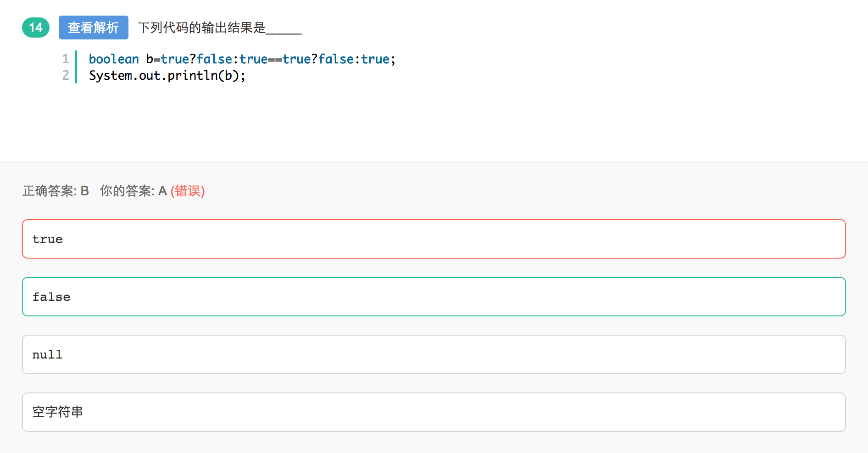Click "println" in the second code line
The image size is (868, 453).
[193, 76]
